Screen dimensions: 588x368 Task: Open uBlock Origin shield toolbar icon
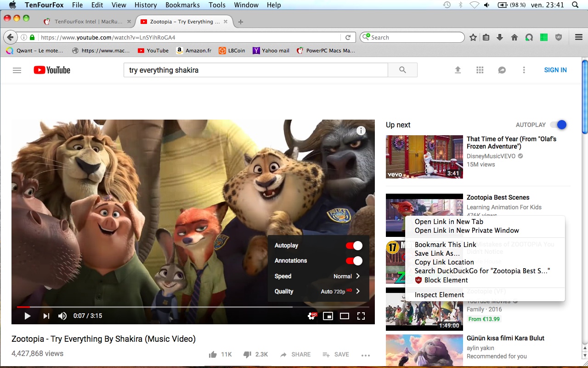pos(559,37)
